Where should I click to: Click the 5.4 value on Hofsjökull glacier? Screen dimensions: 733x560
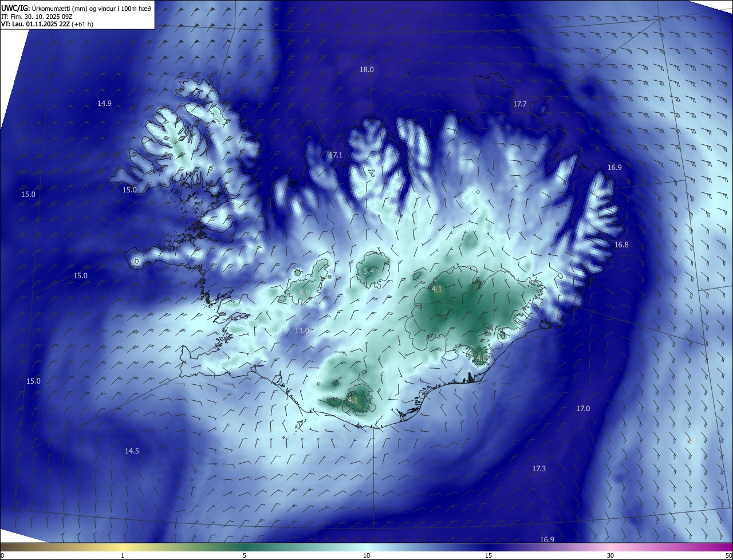click(x=369, y=271)
